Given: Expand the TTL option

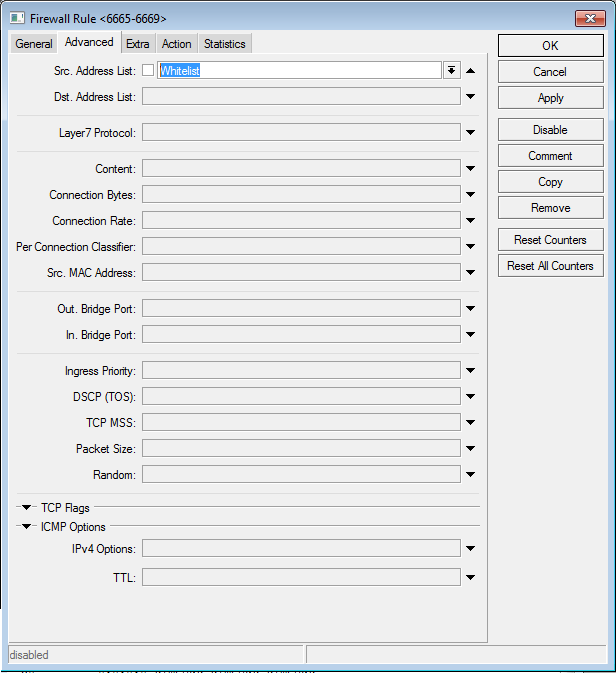Looking at the screenshot, I should 470,578.
